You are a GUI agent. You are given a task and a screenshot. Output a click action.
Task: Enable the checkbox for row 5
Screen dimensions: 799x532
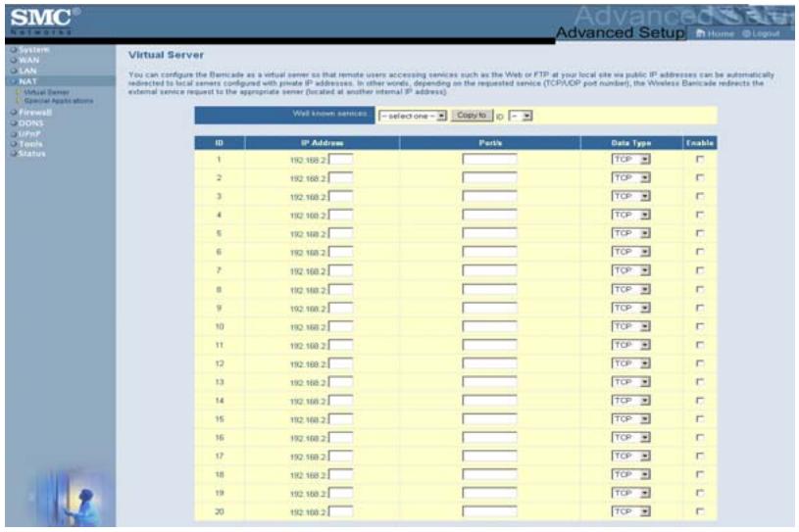[700, 233]
